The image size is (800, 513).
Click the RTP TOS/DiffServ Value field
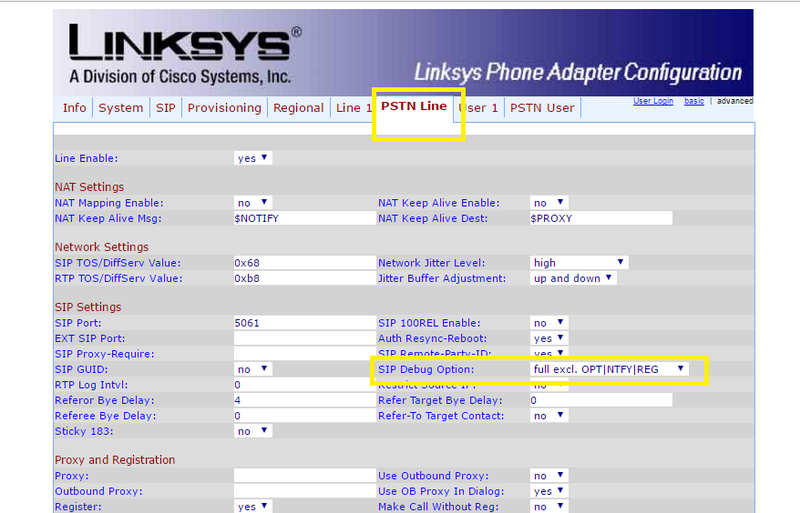[305, 278]
